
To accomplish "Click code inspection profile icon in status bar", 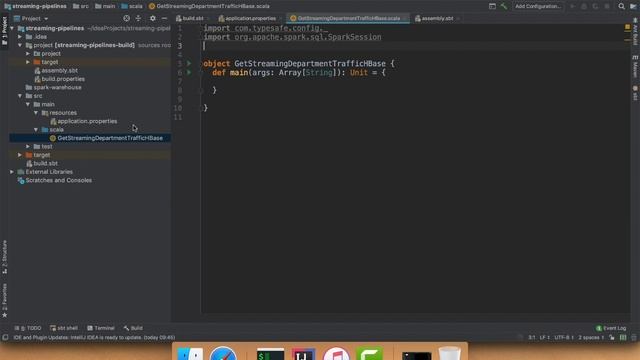I will click(x=623, y=338).
